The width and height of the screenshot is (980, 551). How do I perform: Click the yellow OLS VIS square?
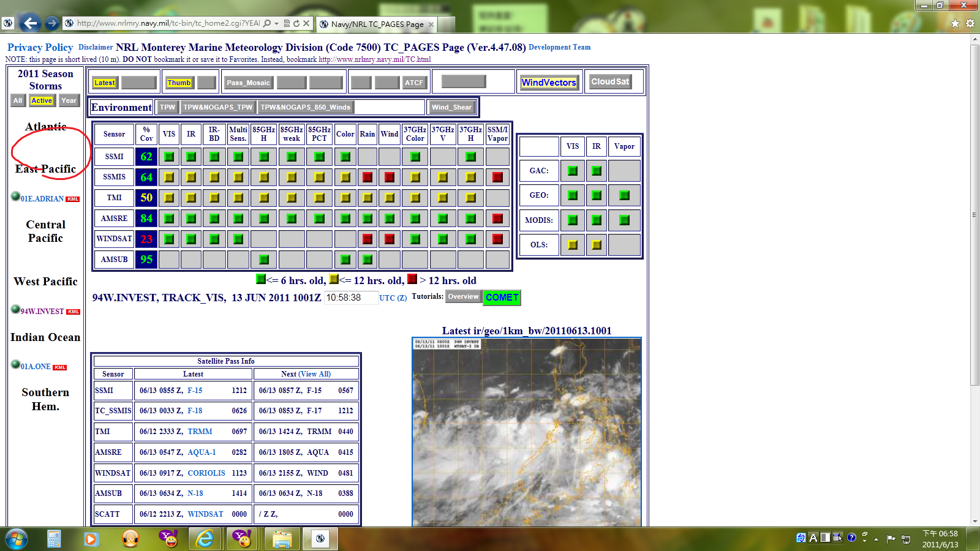pyautogui.click(x=573, y=245)
